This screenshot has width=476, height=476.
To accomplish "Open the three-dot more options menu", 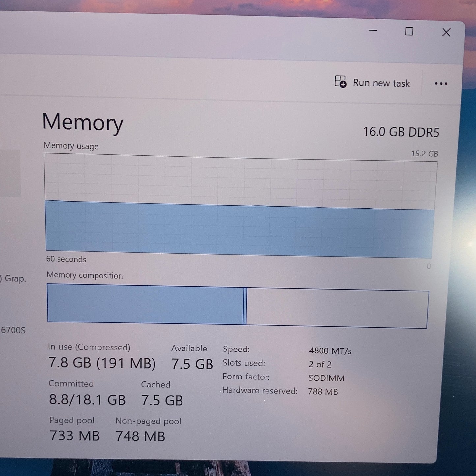I will click(x=441, y=84).
